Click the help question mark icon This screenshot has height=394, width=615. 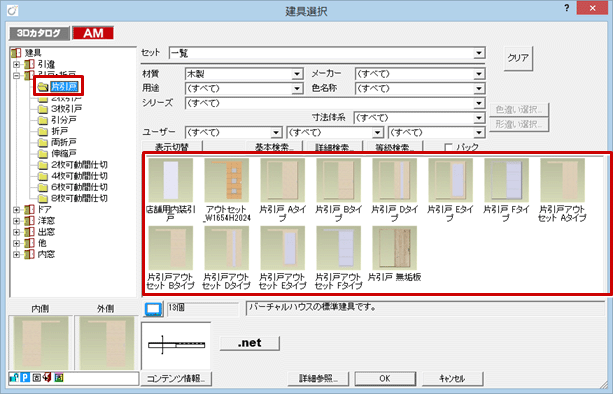pyautogui.click(x=567, y=8)
